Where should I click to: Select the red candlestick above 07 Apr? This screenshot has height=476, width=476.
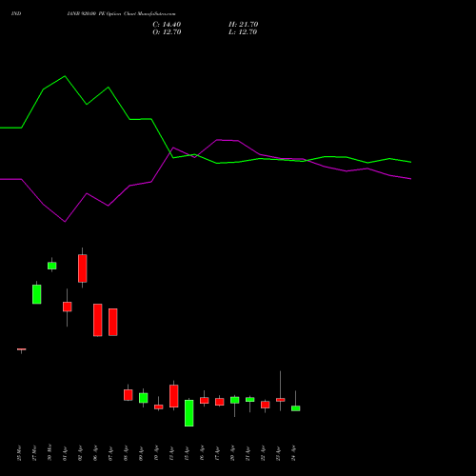(x=113, y=322)
